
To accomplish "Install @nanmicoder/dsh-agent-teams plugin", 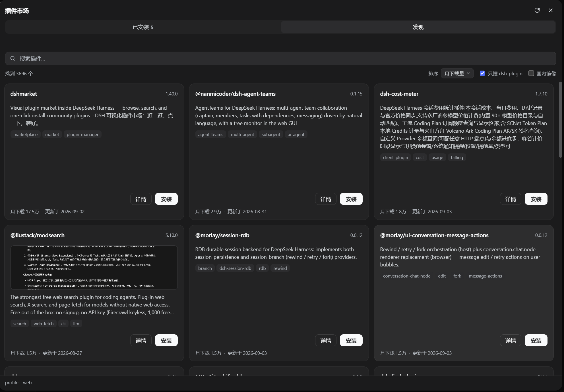I will [x=351, y=199].
